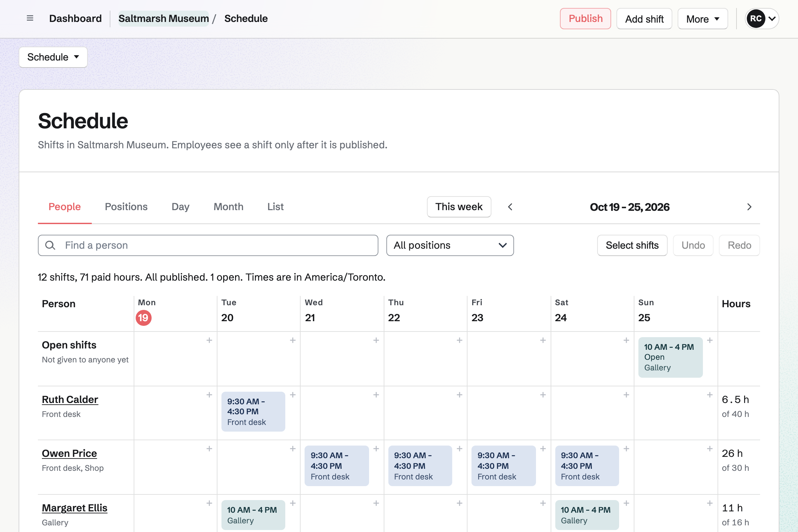The image size is (798, 532).
Task: Open the More actions dropdown
Action: point(703,19)
